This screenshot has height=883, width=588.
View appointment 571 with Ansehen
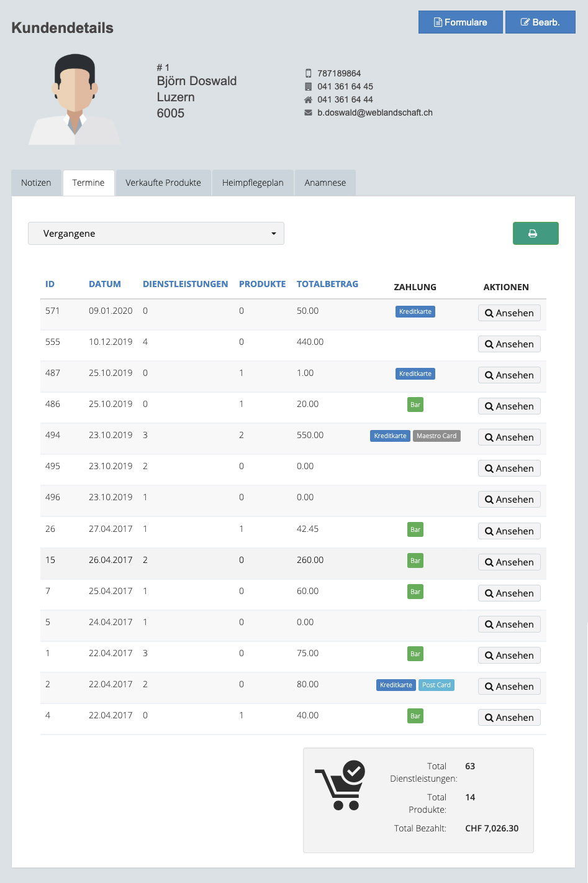(509, 313)
